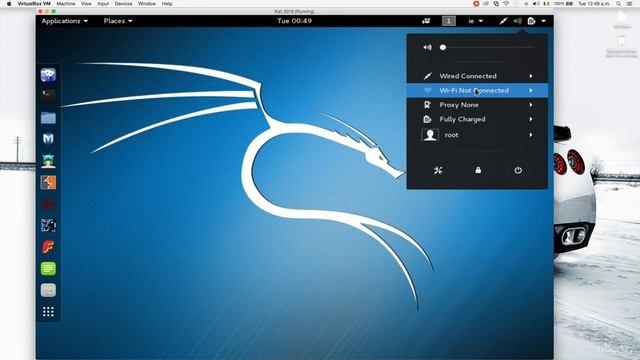Open the VirtualBox VM menu
The height and width of the screenshot is (360, 640).
(34, 4)
